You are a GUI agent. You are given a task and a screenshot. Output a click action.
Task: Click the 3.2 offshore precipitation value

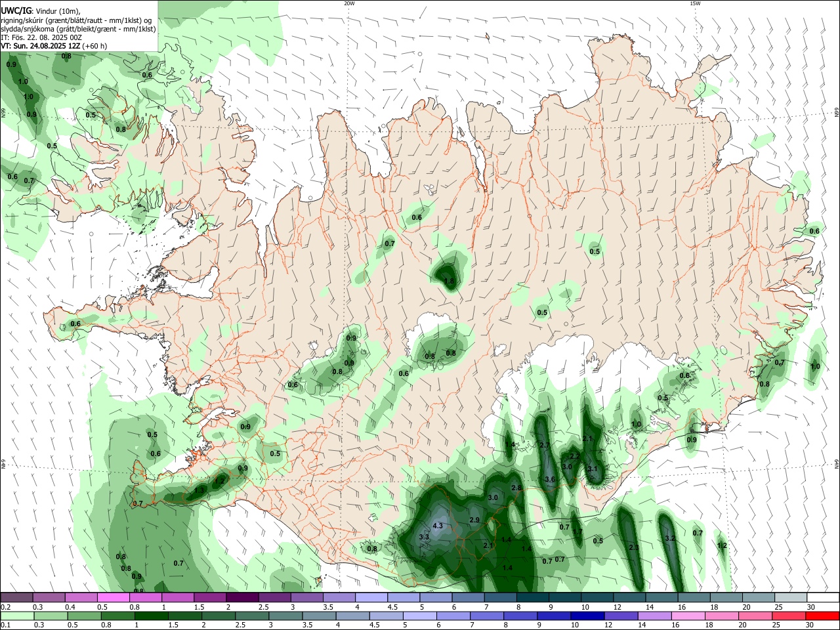[670, 538]
